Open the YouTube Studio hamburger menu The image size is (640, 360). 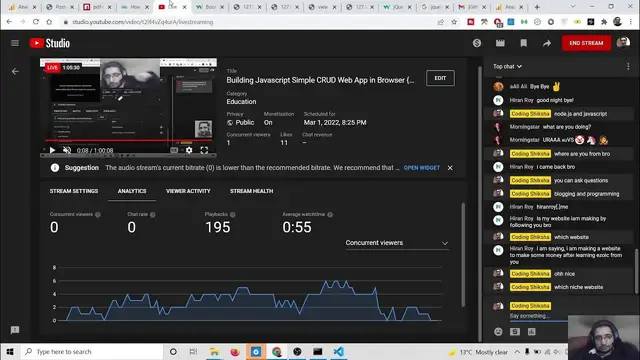pyautogui.click(x=15, y=43)
